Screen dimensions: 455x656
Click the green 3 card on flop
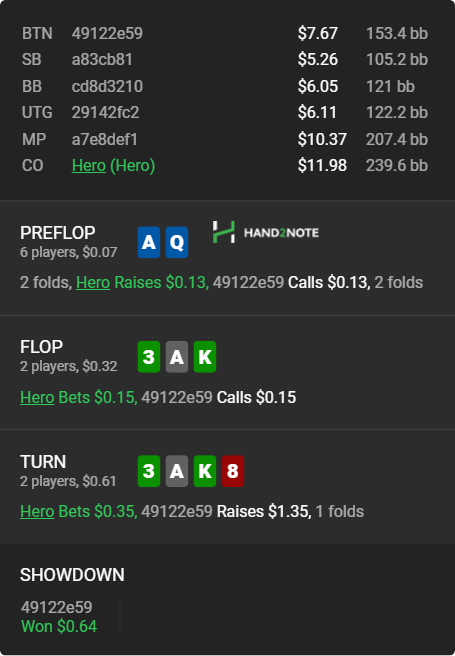[x=149, y=357]
